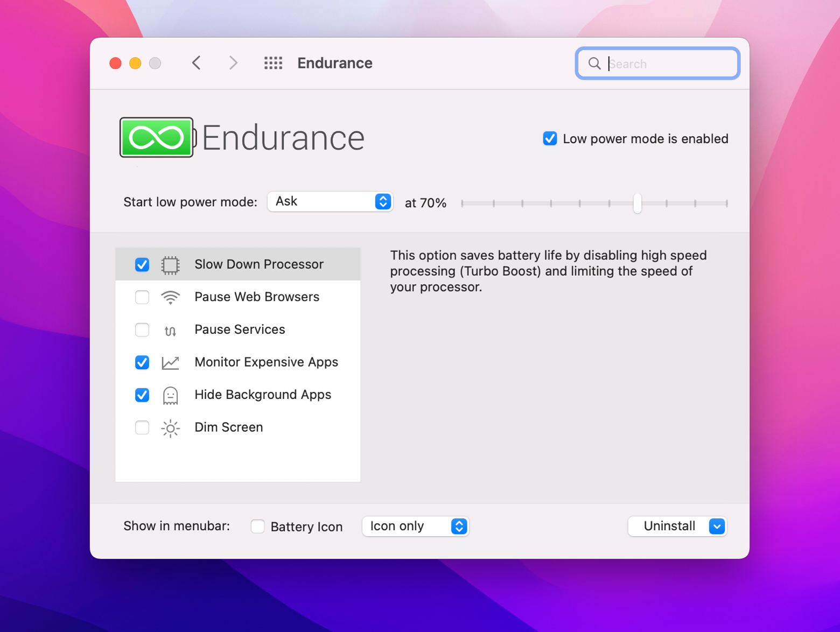Click inside the Search field
Screen dimensions: 840x632
657,63
